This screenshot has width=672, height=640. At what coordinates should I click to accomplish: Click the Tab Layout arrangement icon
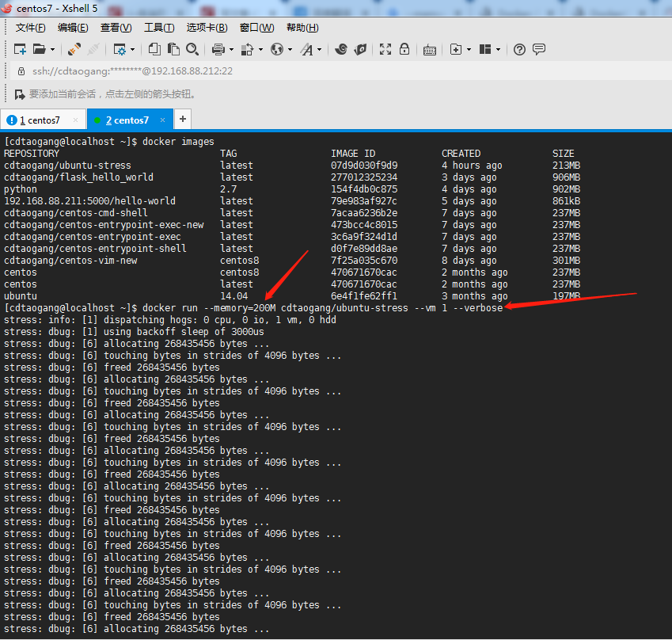click(x=485, y=49)
